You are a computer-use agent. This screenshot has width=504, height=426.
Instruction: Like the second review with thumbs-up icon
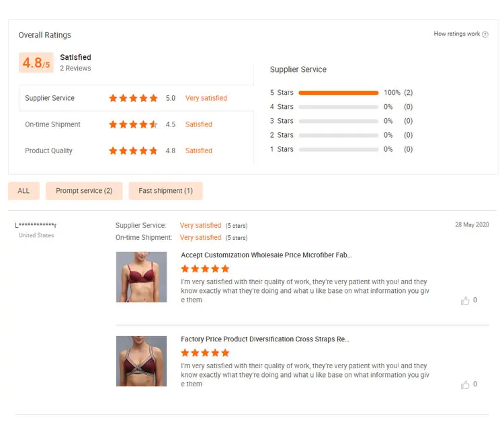465,384
